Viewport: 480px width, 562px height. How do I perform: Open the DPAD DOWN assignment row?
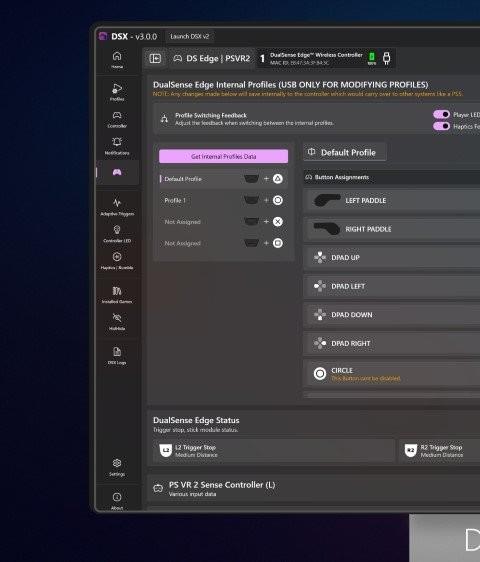click(392, 315)
